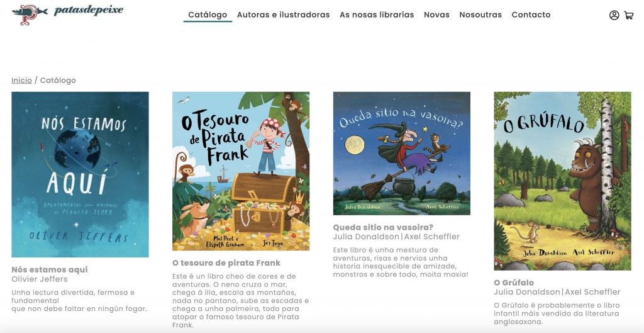Click the Nós estamos aquí title link
Image resolution: width=644 pixels, height=333 pixels.
click(50, 269)
